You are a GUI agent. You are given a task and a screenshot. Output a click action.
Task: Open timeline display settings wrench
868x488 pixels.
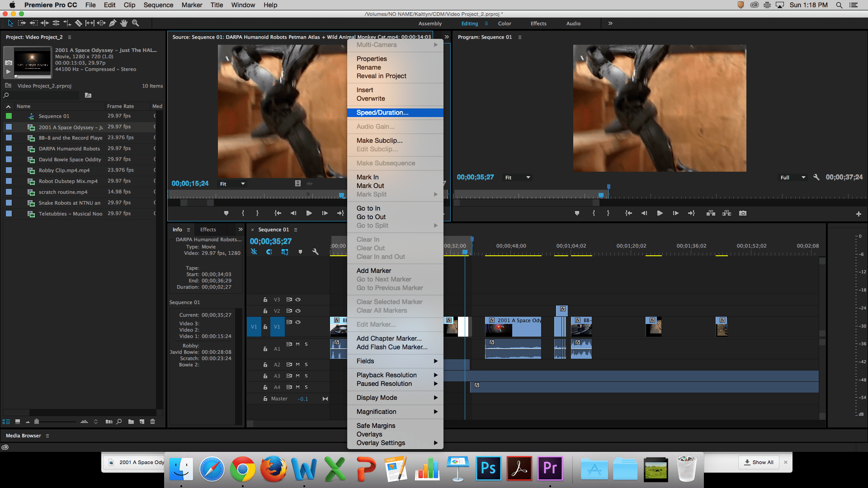[316, 252]
